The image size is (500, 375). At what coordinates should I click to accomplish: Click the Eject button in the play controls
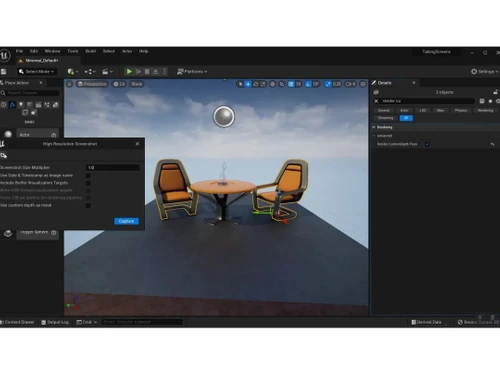pyautogui.click(x=156, y=72)
